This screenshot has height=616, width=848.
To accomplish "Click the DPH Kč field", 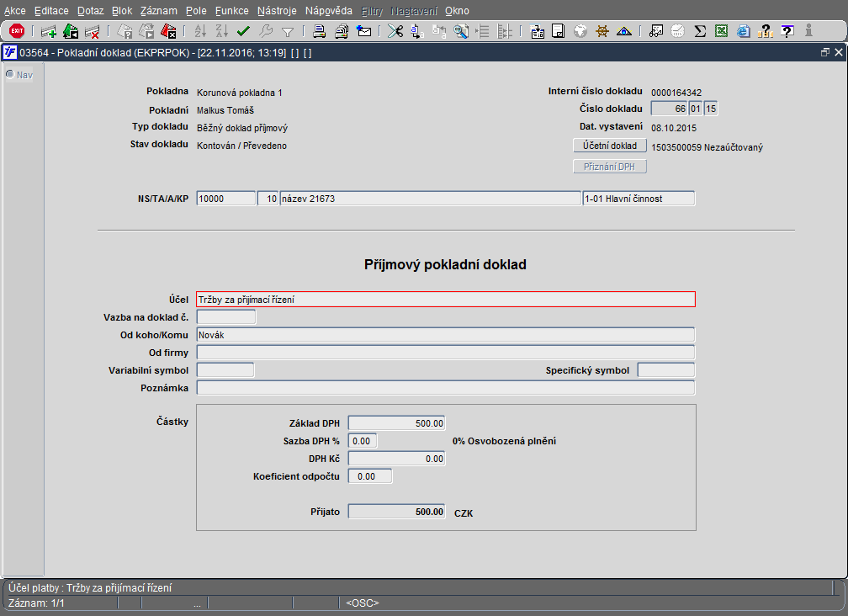I will (396, 459).
